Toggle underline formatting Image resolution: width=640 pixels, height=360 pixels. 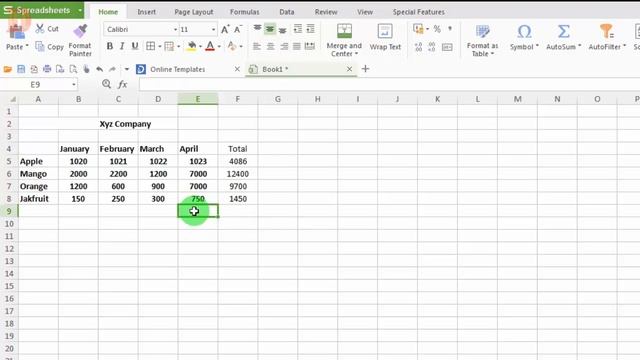(x=135, y=46)
